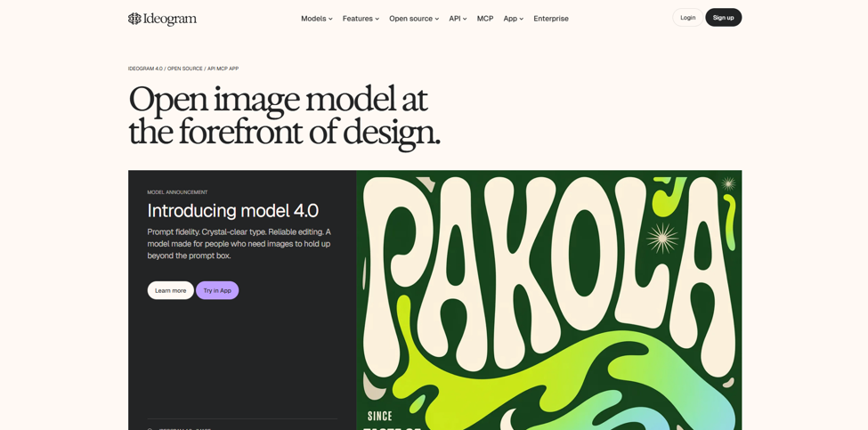Image resolution: width=868 pixels, height=430 pixels.
Task: Open the PAKOLA poster image
Action: tap(548, 300)
